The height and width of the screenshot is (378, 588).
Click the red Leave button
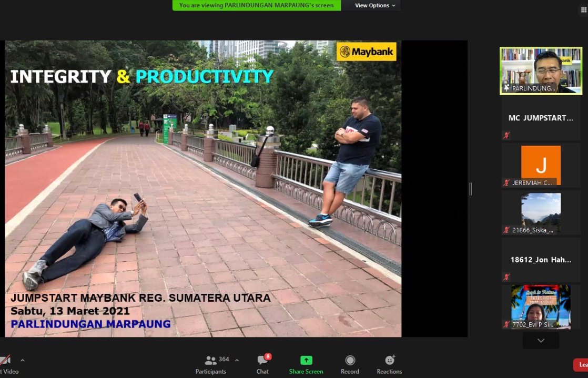581,365
